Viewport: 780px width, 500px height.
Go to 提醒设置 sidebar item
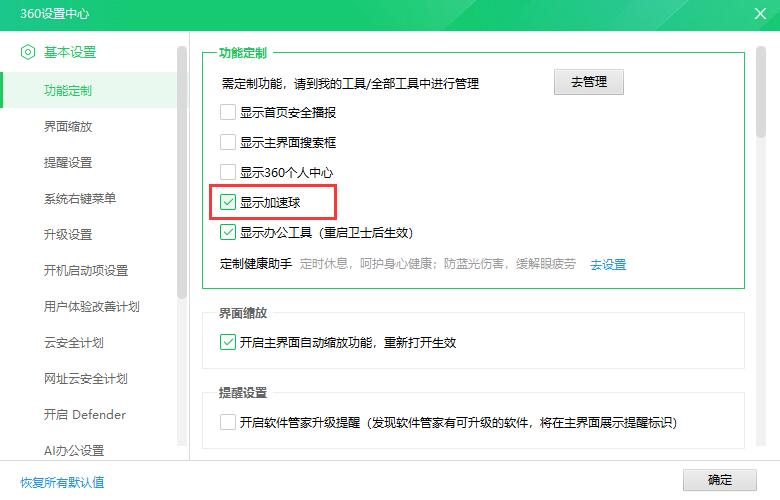pyautogui.click(x=68, y=162)
